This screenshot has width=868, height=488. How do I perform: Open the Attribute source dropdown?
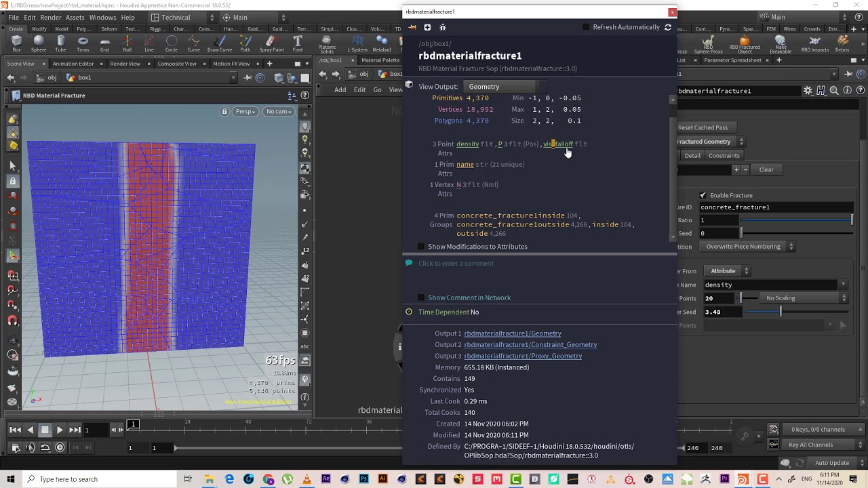click(726, 271)
